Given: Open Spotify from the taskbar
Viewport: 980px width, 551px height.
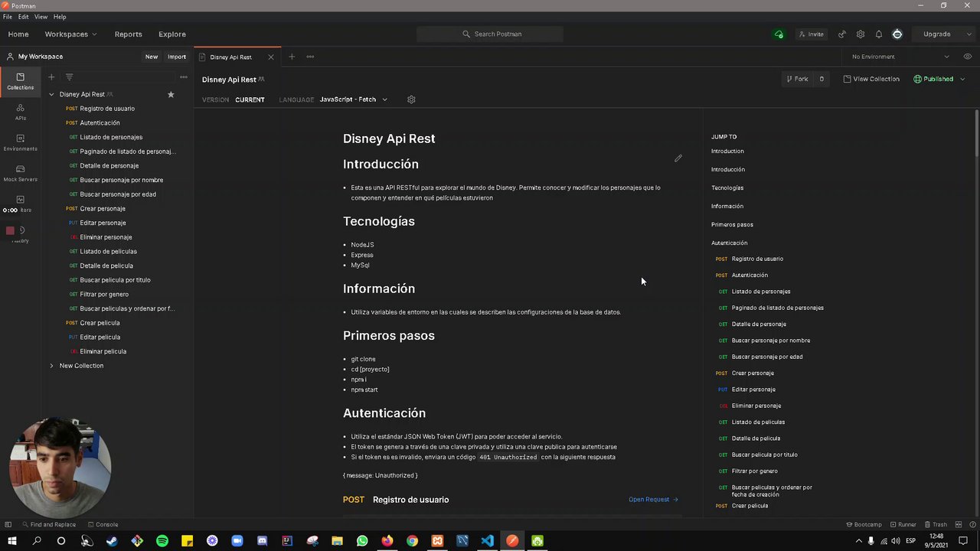Looking at the screenshot, I should point(162,541).
